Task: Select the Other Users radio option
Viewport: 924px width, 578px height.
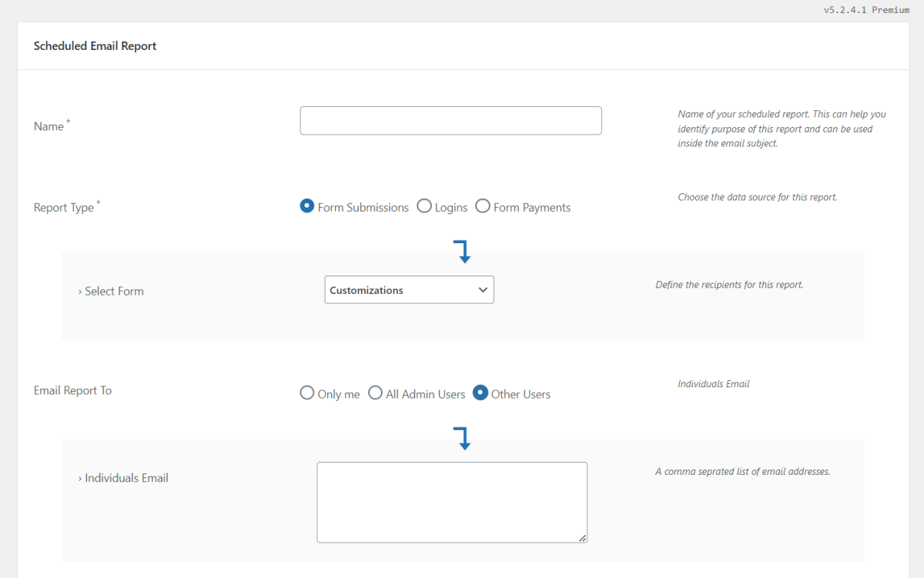Action: [480, 393]
